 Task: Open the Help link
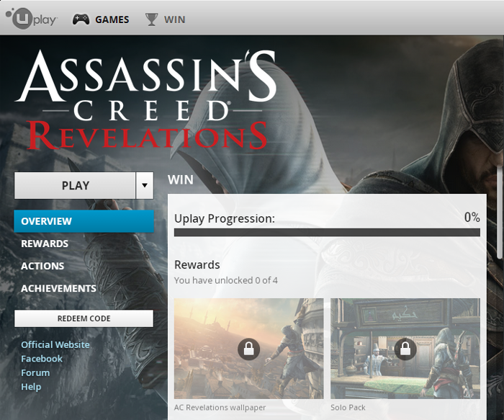tap(31, 387)
